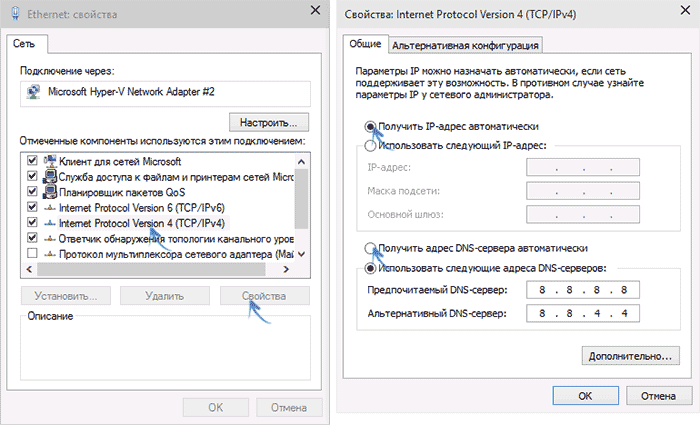This screenshot has width=700, height=425.
Task: Click the Служба доступа к файлам icon
Action: tap(50, 176)
